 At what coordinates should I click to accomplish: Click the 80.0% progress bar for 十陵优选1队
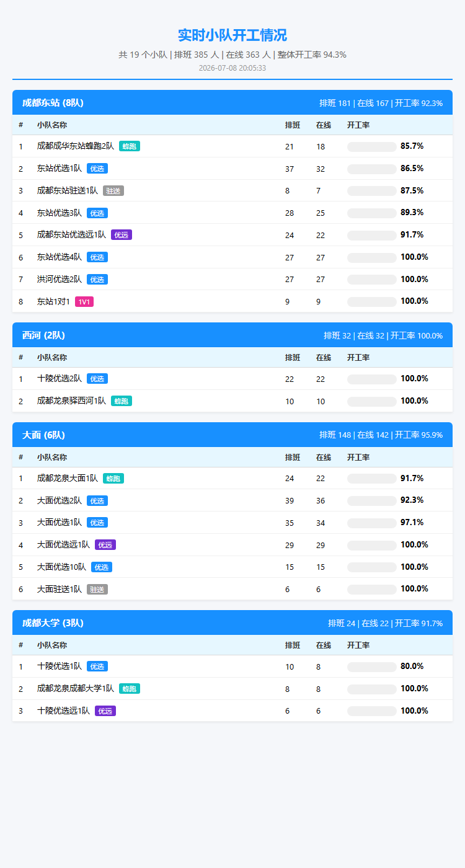tap(372, 667)
